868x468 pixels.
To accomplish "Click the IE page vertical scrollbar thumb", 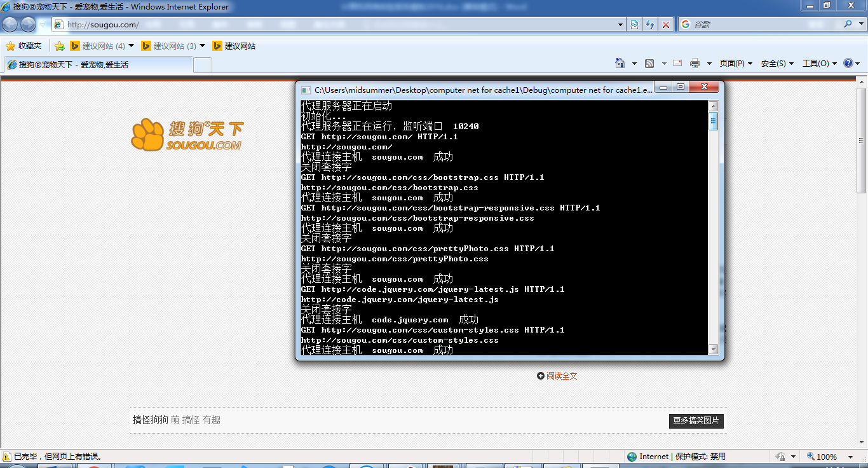I will [862, 141].
